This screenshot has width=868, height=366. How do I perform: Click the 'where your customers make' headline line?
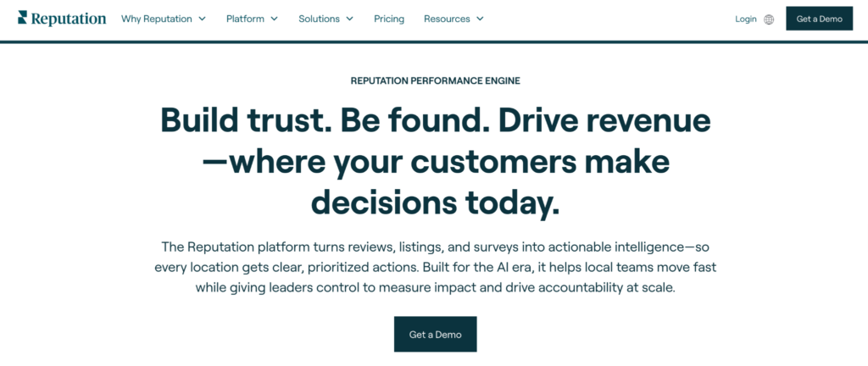pos(449,162)
